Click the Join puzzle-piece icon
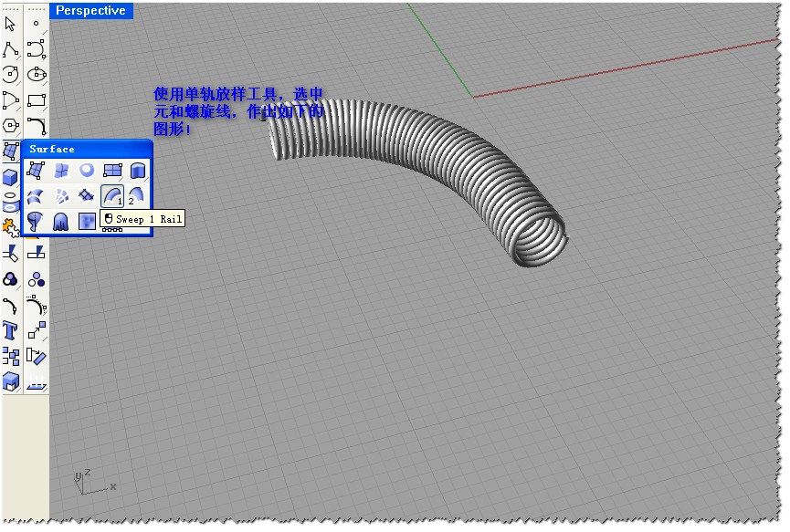The height and width of the screenshot is (532, 790). tap(11, 228)
